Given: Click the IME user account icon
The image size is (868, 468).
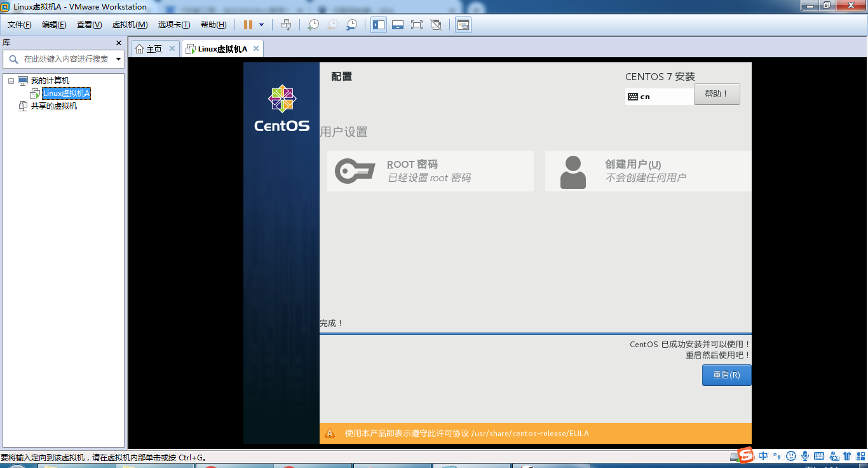Looking at the screenshot, I should click(x=833, y=456).
